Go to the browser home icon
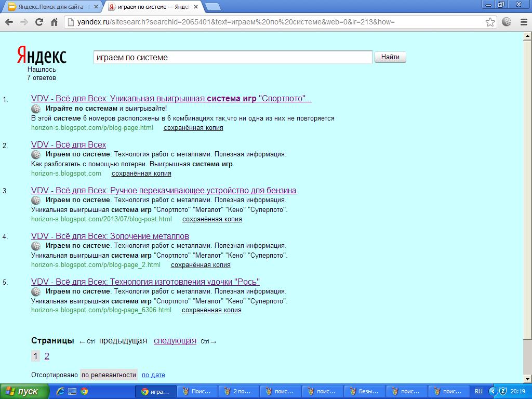 click(54, 22)
